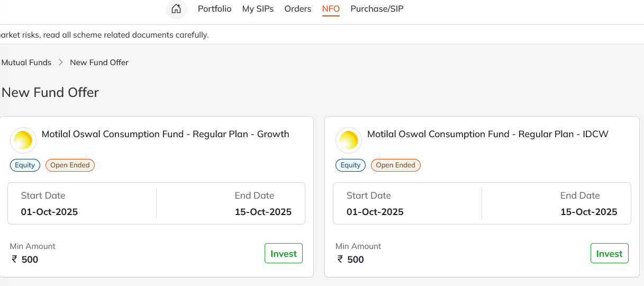
Task: Open Motilal Oswal Consumption Fund IDCW title
Action: 487,135
